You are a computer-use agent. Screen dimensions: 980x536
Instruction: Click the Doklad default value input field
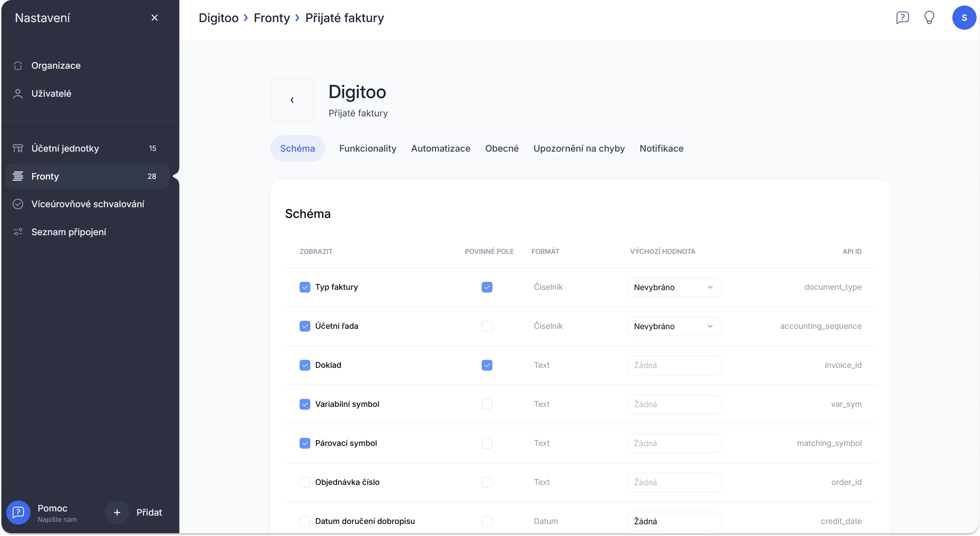pyautogui.click(x=674, y=365)
